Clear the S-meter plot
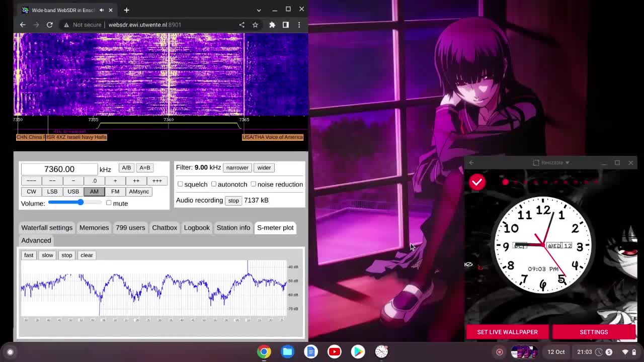Screen dimensions: 644x362 pyautogui.click(x=87, y=255)
